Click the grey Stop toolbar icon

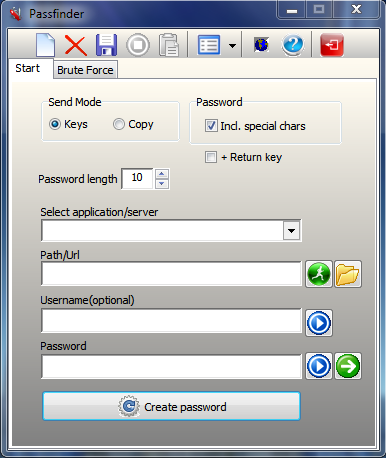[138, 45]
